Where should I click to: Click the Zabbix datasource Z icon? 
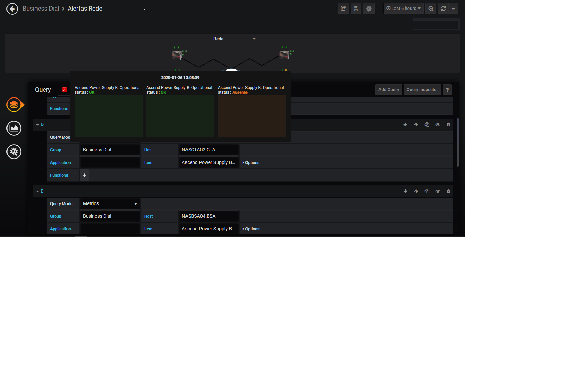coord(64,89)
